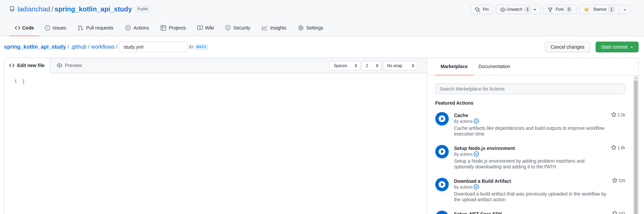Click the Fork count badge showing 0
644x214 pixels.
569,9
